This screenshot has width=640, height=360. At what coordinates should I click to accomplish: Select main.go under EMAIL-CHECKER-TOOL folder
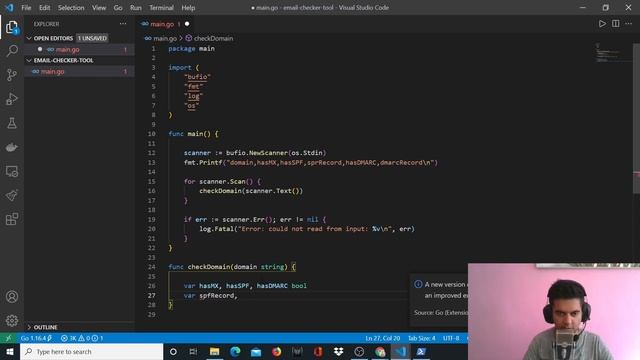pos(52,71)
